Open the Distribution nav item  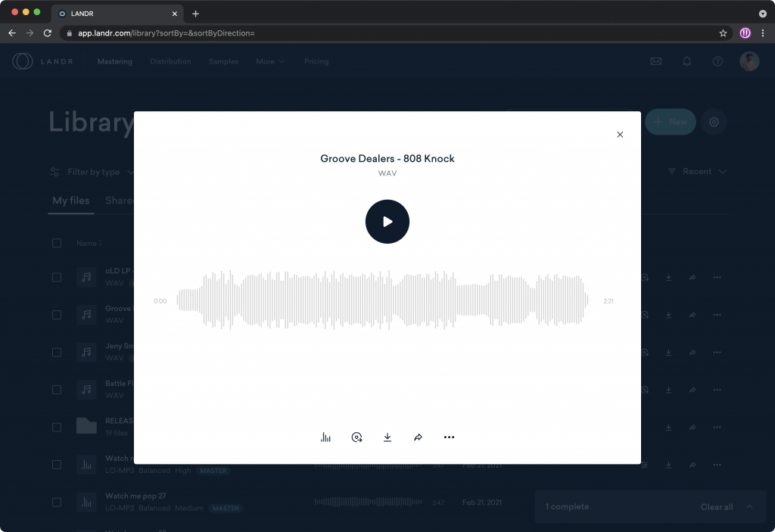point(170,62)
